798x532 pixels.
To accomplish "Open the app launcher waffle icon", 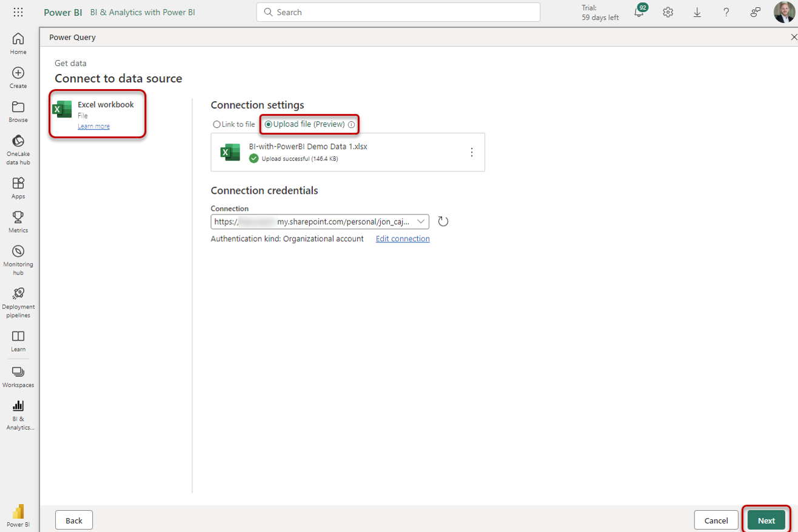I will 18,12.
